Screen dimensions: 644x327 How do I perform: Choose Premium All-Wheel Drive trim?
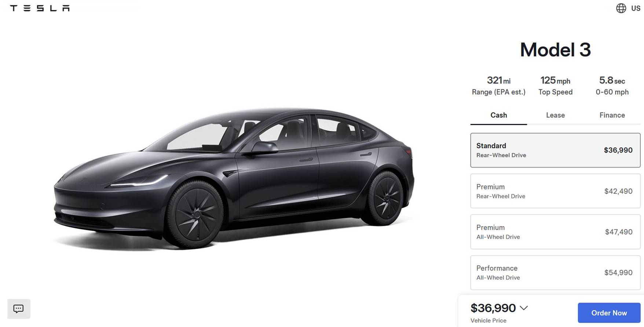[555, 232]
